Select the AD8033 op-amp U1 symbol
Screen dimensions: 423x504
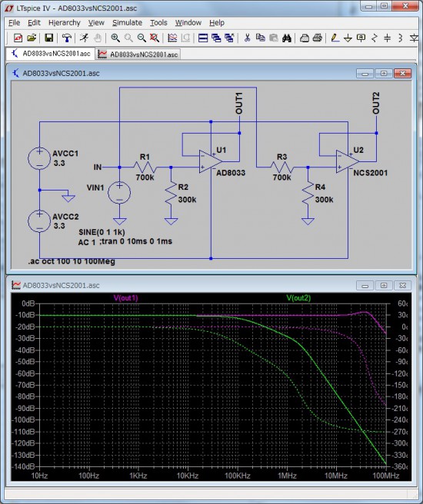click(x=211, y=161)
